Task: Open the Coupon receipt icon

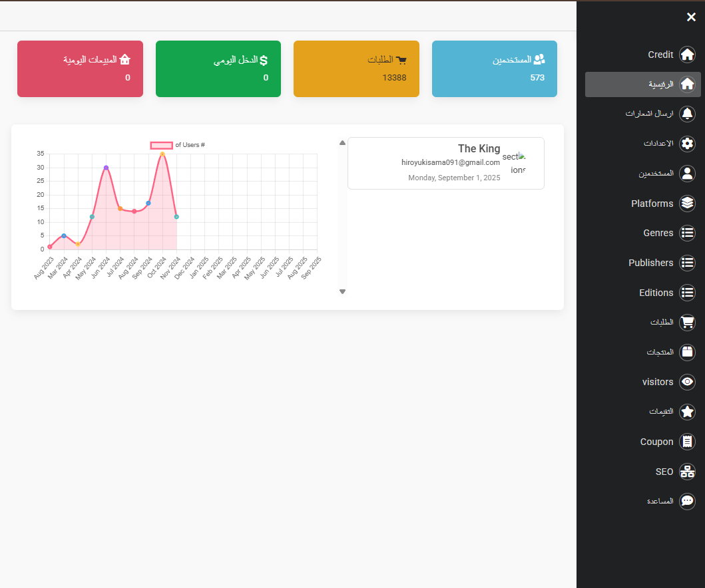Action: [687, 442]
